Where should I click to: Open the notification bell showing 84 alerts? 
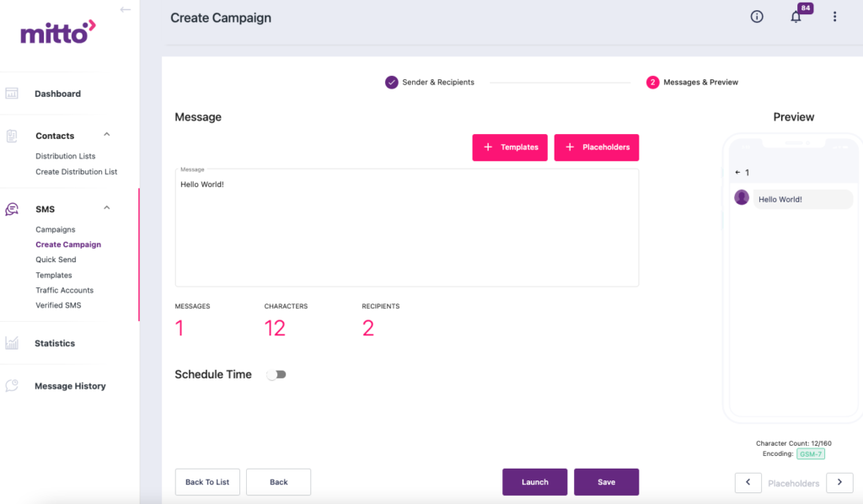(x=796, y=16)
